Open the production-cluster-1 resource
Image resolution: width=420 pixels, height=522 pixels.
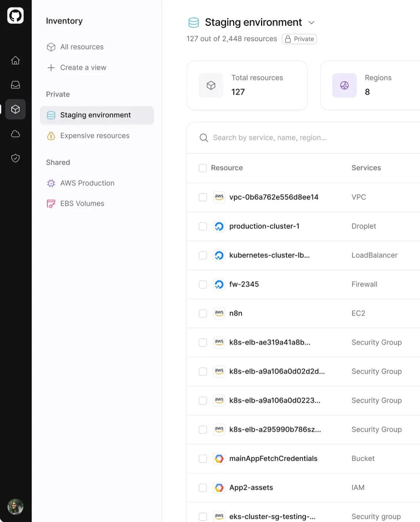click(264, 226)
